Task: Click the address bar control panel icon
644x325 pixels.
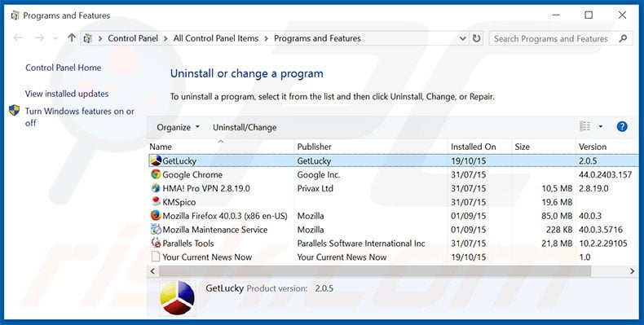Action: click(x=87, y=38)
